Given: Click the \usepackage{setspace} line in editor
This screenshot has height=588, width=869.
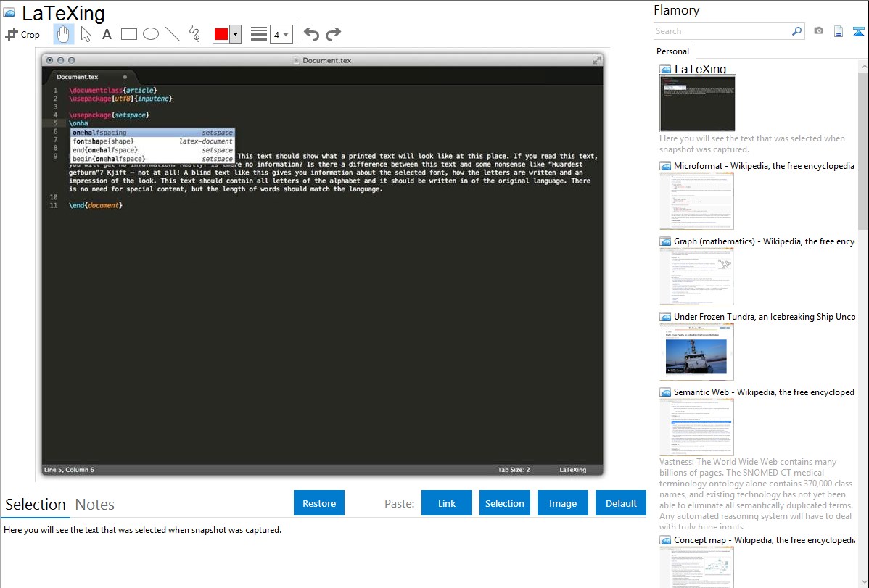Looking at the screenshot, I should pyautogui.click(x=110, y=115).
